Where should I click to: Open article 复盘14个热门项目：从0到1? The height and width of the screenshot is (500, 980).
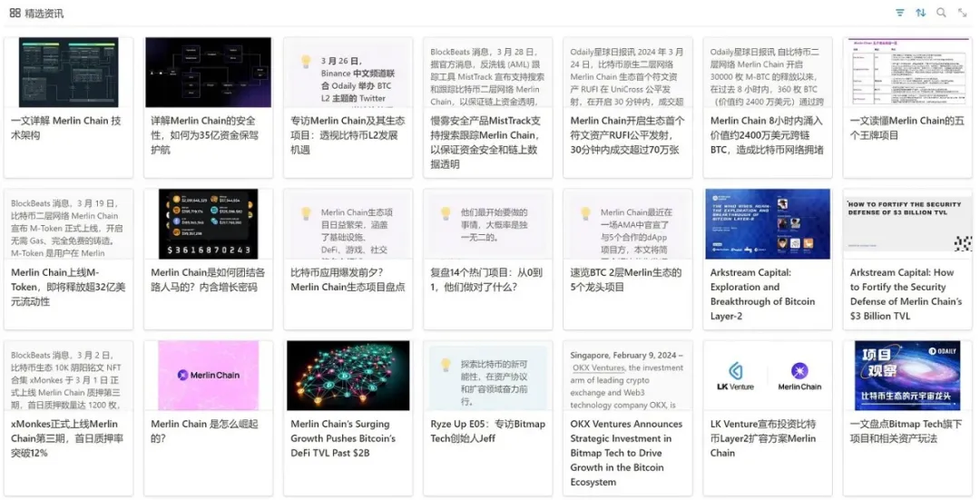[486, 280]
